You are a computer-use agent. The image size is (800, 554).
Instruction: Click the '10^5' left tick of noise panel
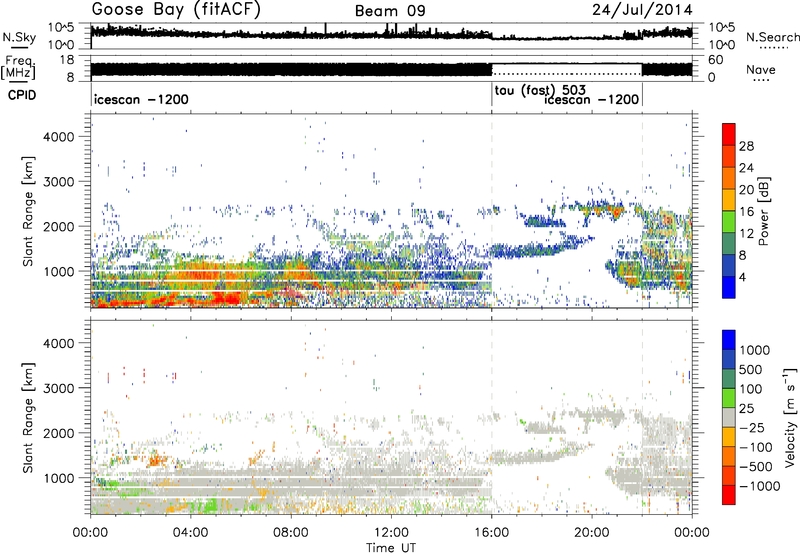click(x=61, y=27)
